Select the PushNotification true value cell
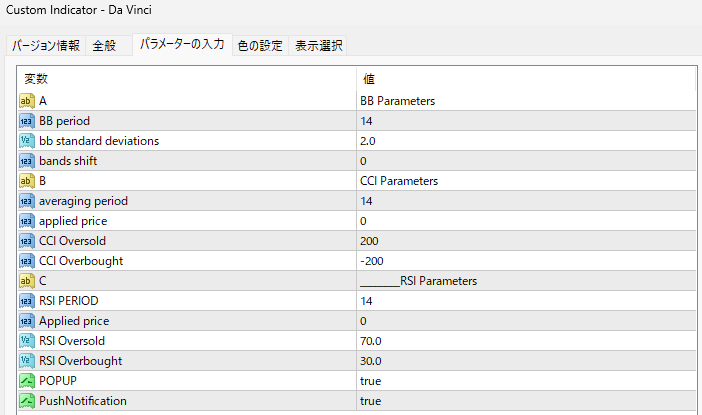The height and width of the screenshot is (415, 702). point(526,401)
